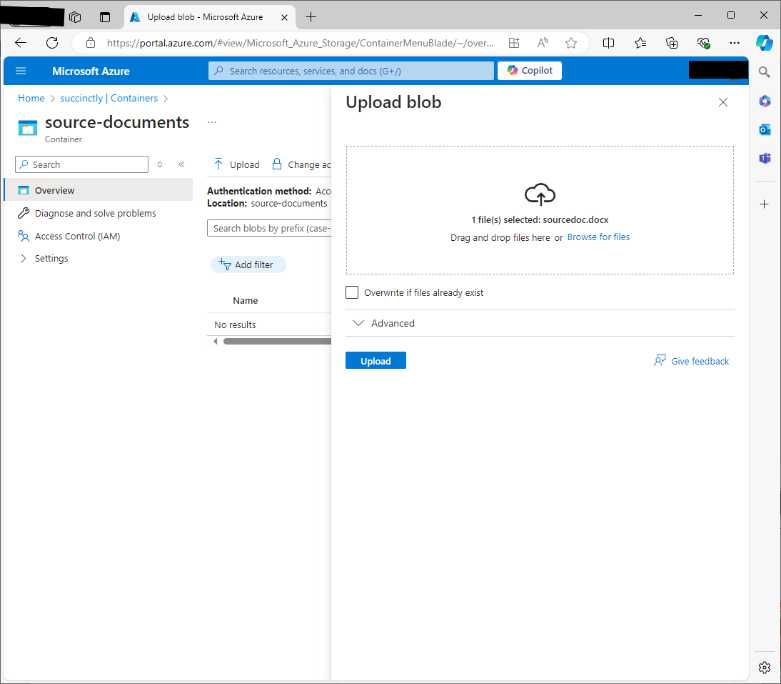Click the Microsoft Azure header title
The image size is (781, 684).
(91, 71)
